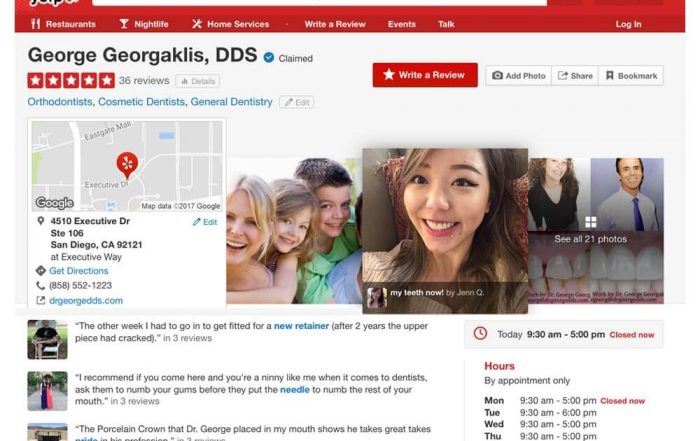Visit drgeorgedds.com website link
Screen dimensions: 700x441
pos(86,300)
